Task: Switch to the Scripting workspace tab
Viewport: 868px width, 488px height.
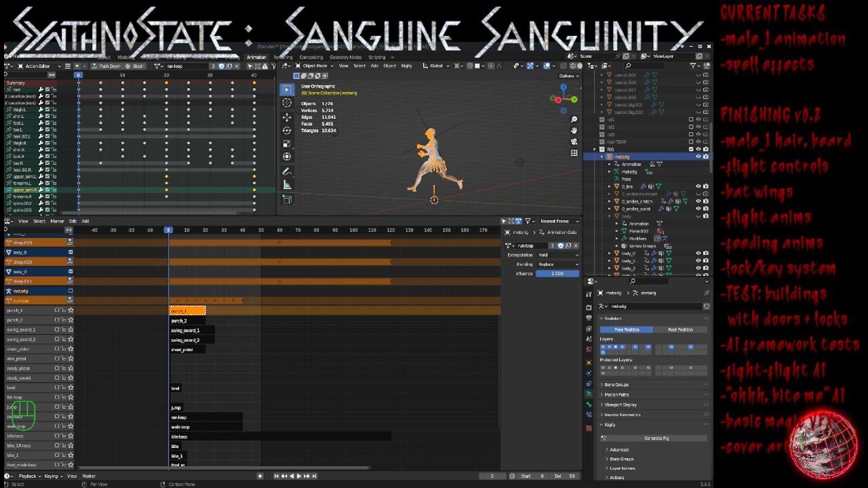Action: (376, 57)
